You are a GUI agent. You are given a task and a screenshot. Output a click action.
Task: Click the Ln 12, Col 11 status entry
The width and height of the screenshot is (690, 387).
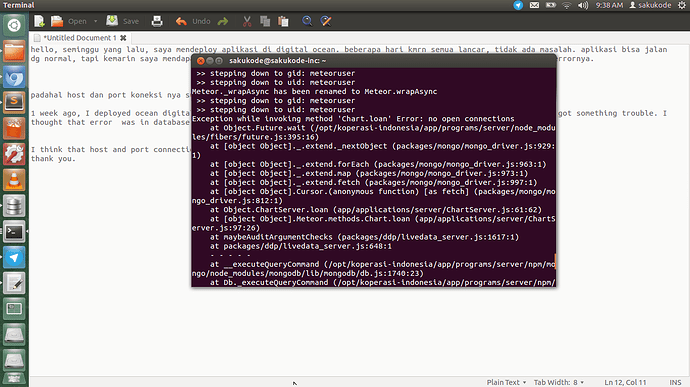coord(625,382)
